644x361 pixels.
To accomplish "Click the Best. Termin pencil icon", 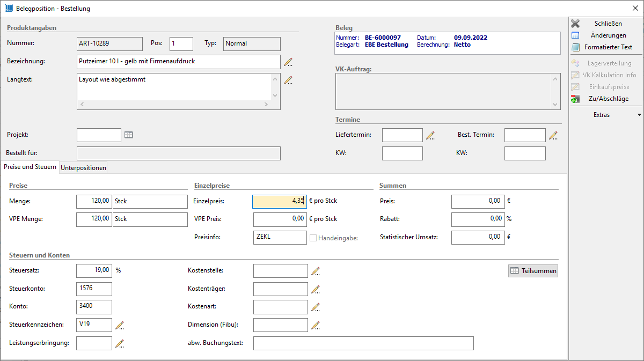I will 553,135.
